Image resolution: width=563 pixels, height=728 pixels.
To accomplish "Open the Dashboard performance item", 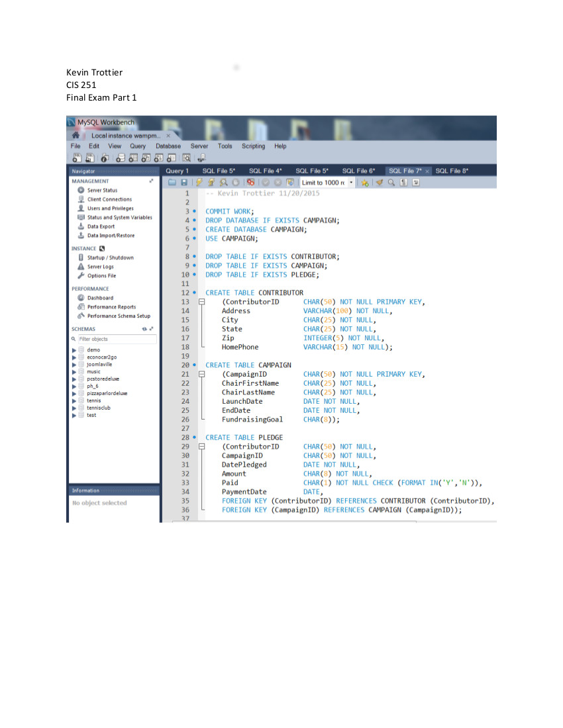I will point(100,298).
